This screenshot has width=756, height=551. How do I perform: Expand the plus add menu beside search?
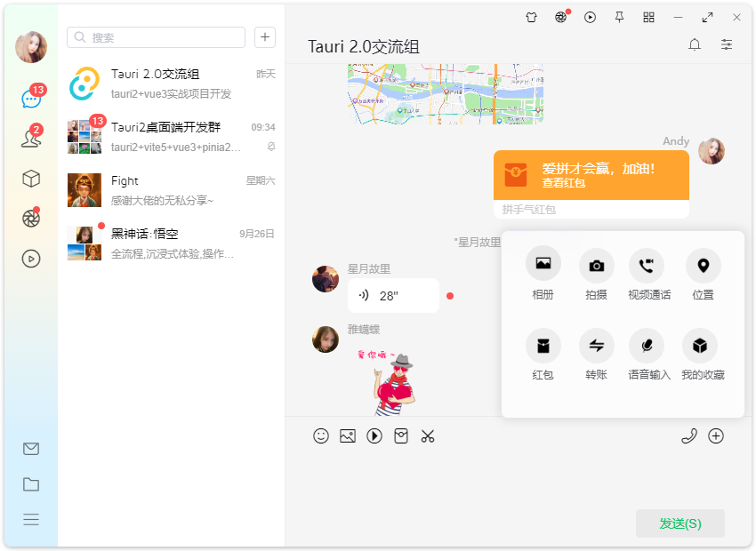[x=265, y=37]
